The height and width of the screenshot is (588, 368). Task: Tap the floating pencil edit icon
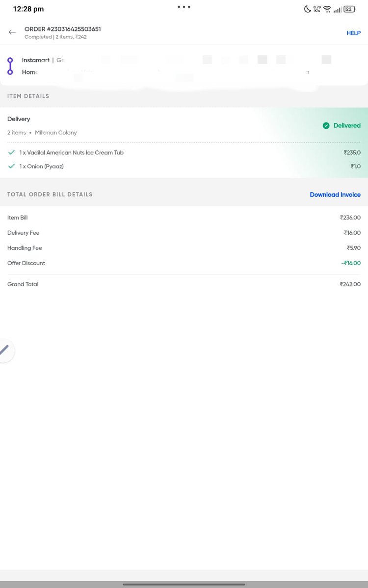(x=4, y=350)
